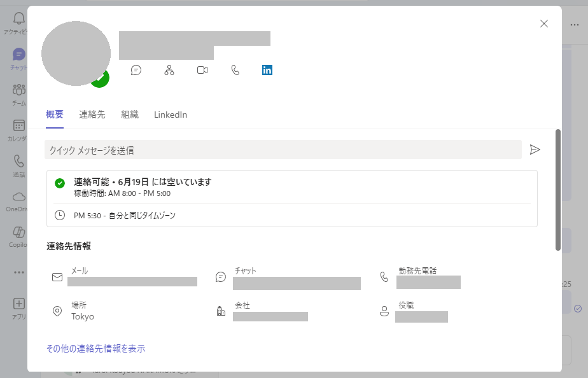The width and height of the screenshot is (588, 378).
Task: Click the person icon beside 役職
Action: [384, 311]
